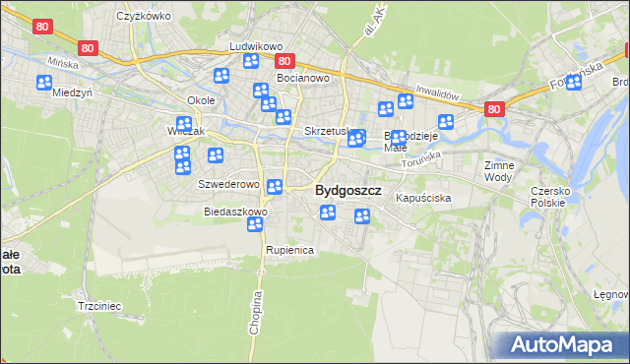
Task: Click the Trzciniec label
Action: [x=99, y=306]
